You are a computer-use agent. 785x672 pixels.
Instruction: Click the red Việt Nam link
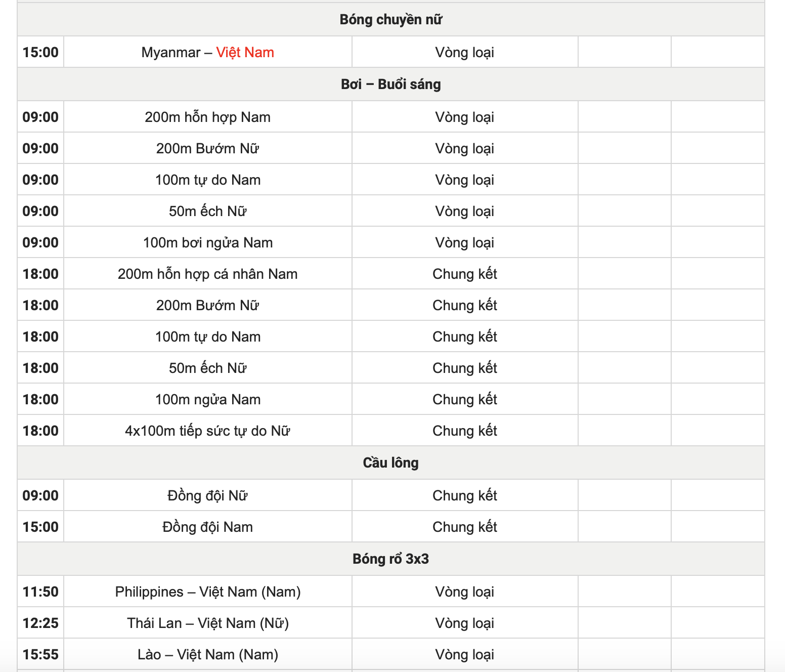(x=245, y=52)
